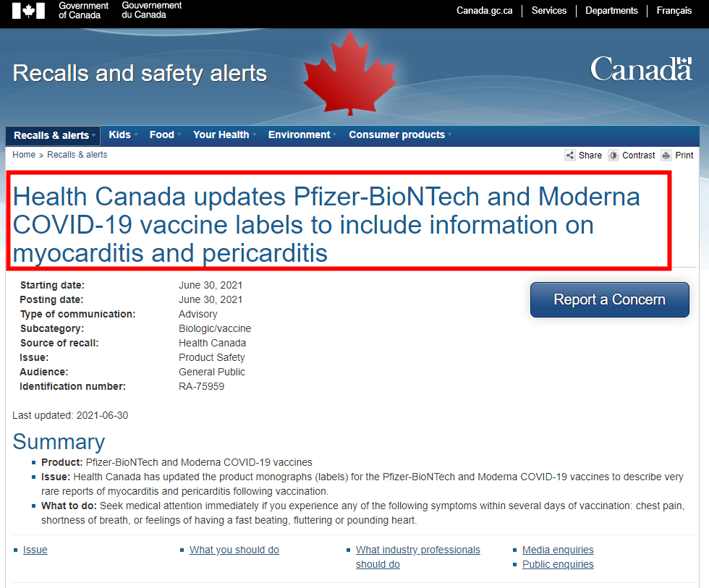Viewport: 709px width, 588px height.
Task: Open Recalls & alerts breadcrumb link
Action: (77, 155)
